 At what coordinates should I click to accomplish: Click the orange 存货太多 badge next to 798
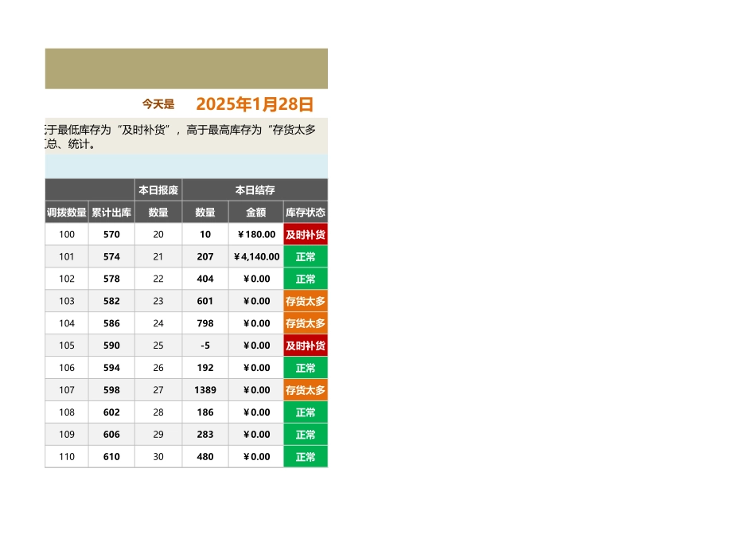point(306,323)
